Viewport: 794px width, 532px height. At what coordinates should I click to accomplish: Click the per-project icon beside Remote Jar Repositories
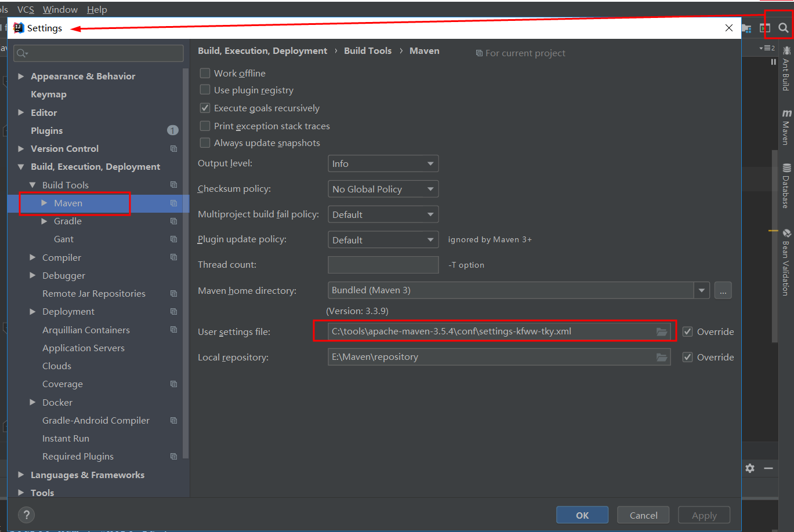point(173,294)
